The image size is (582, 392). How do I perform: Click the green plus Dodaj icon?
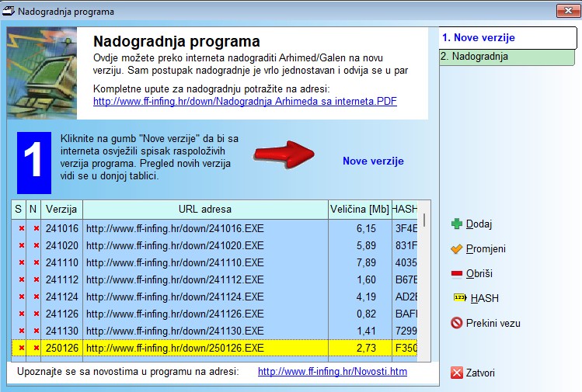coord(457,224)
